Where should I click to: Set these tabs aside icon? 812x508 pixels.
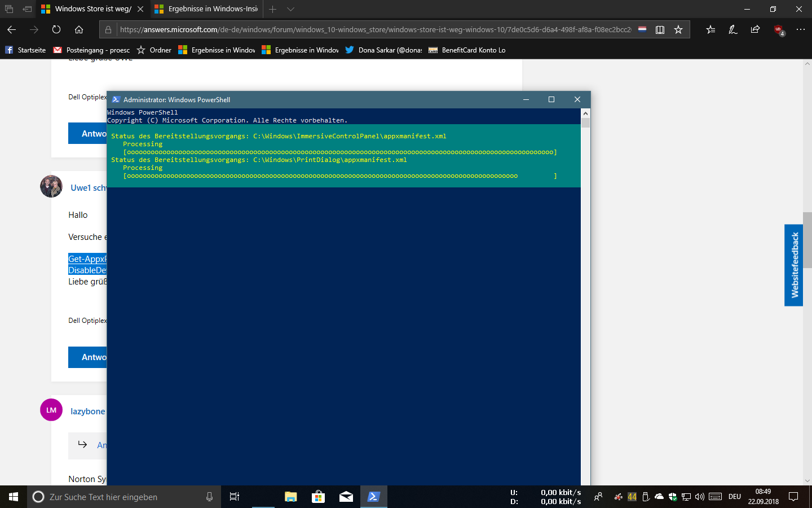coord(27,9)
